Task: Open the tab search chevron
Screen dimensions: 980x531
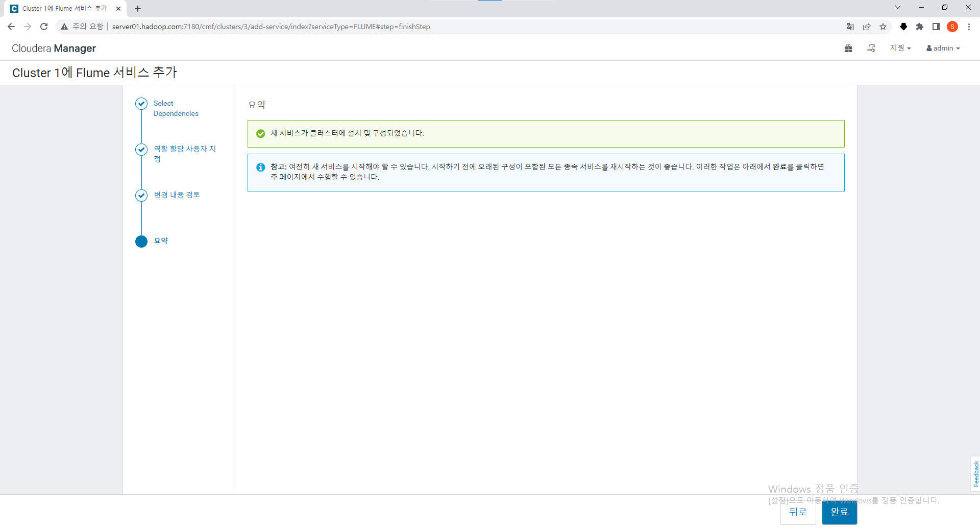Action: click(x=898, y=7)
